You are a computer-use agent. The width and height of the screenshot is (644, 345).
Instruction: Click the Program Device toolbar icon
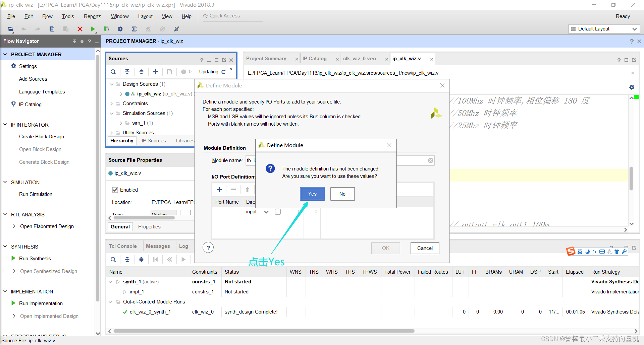[x=106, y=29]
